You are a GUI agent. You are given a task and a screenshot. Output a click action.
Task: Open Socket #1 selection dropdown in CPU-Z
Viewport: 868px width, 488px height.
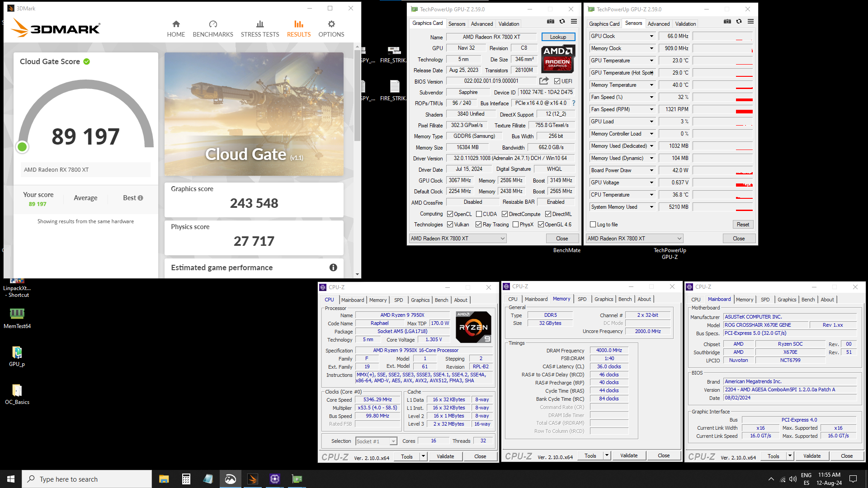pyautogui.click(x=376, y=441)
